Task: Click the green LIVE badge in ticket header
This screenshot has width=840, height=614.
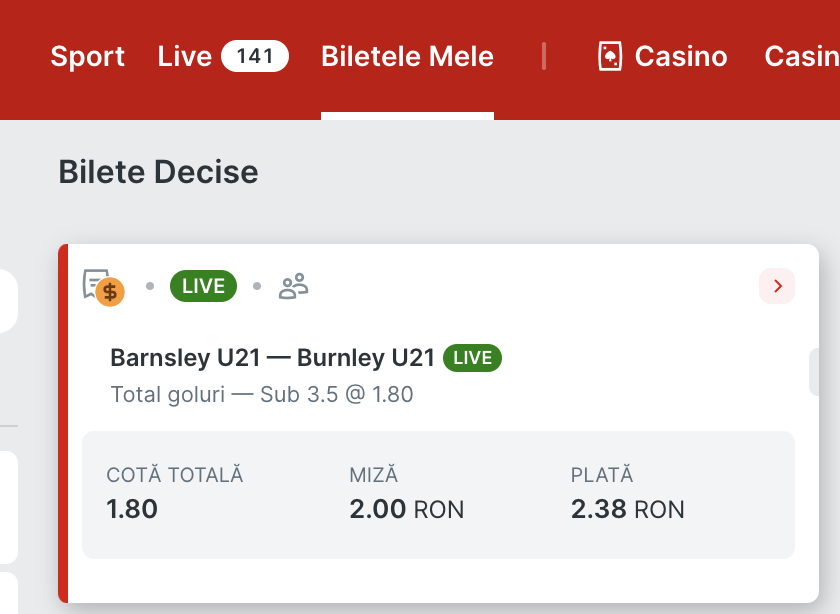Action: [203, 286]
